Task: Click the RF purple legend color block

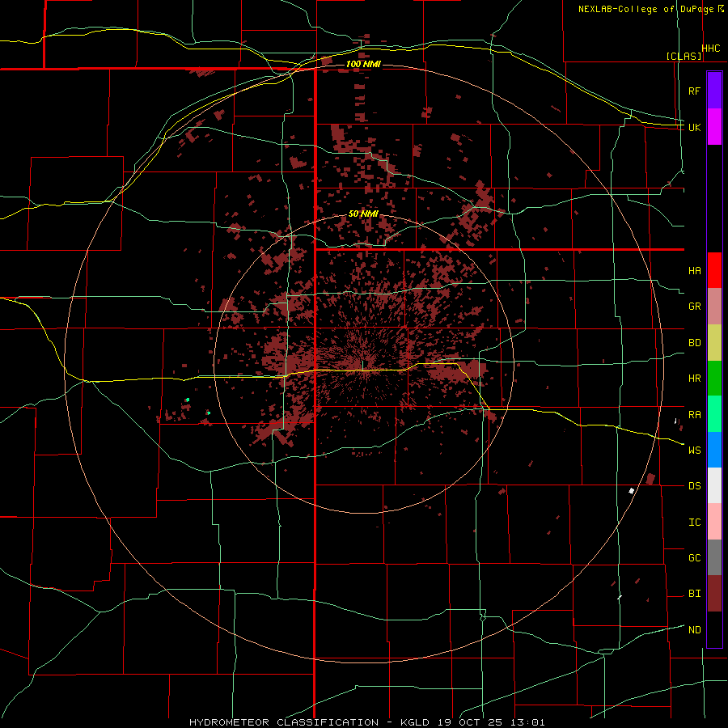Action: click(x=714, y=91)
